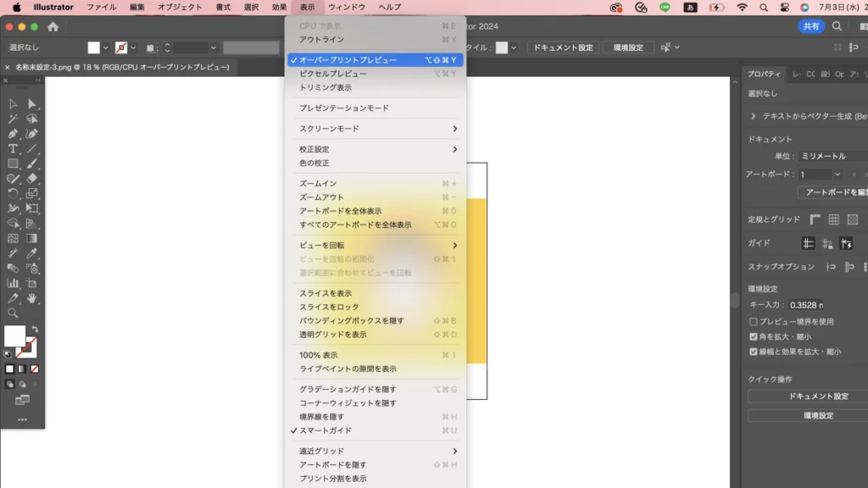Expand テキストからベクター生成 section

click(x=753, y=116)
